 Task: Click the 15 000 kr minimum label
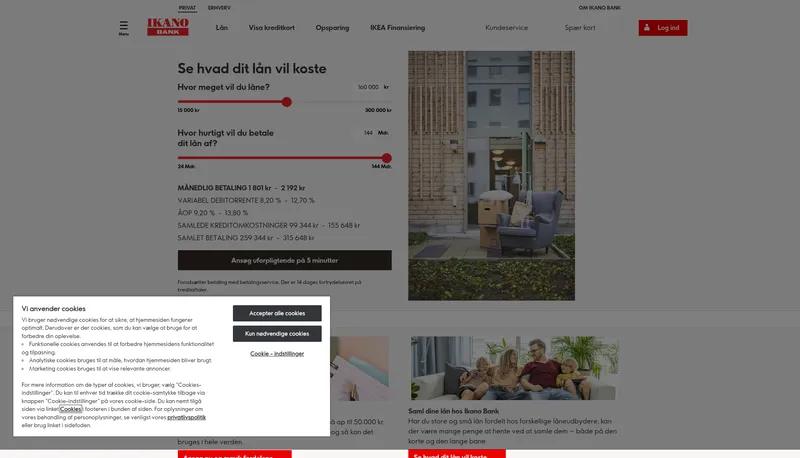189,110
